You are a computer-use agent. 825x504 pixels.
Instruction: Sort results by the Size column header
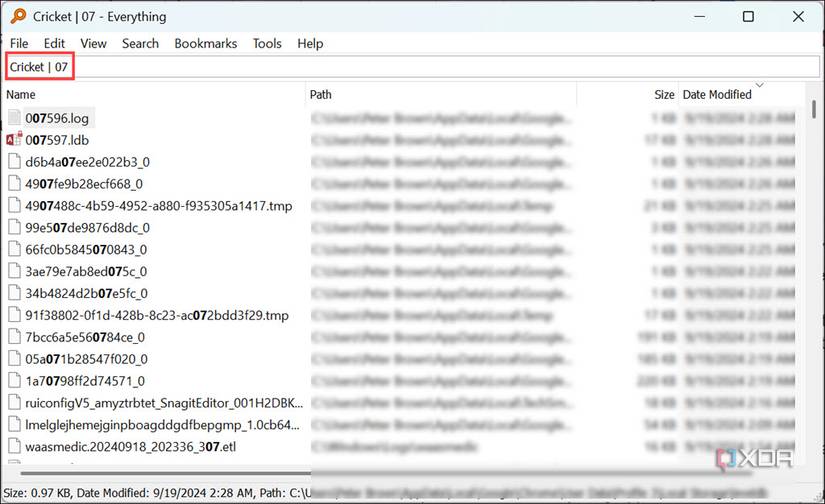click(664, 95)
